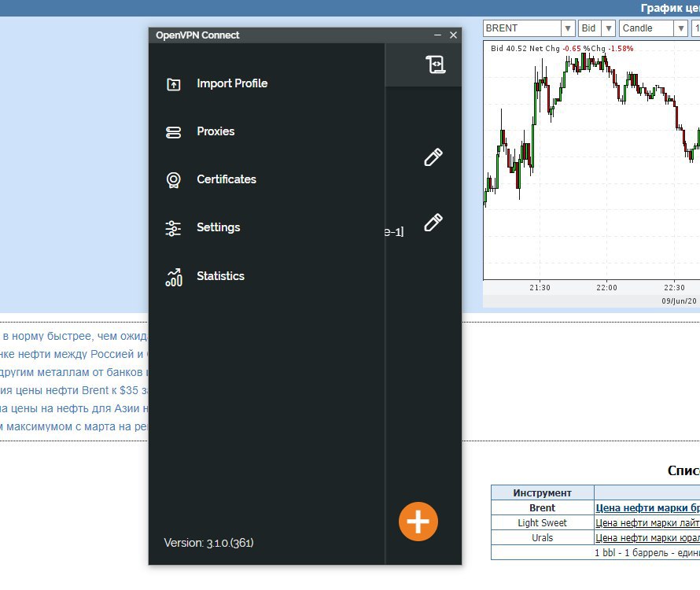Screen dimensions: 700x590
Task: Open Brent oil price link in table
Action: [647, 508]
